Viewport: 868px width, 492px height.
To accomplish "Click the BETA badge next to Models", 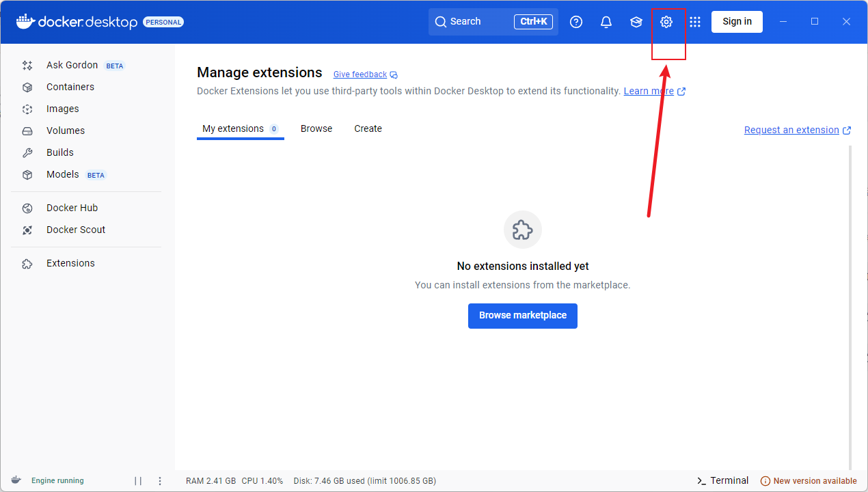I will [96, 176].
